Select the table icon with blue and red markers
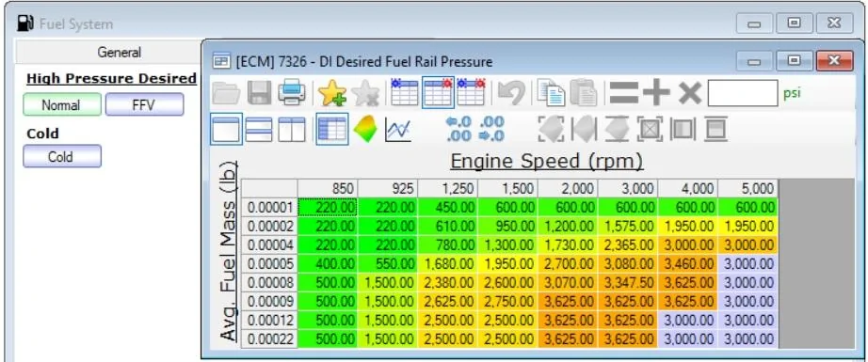 pos(471,92)
